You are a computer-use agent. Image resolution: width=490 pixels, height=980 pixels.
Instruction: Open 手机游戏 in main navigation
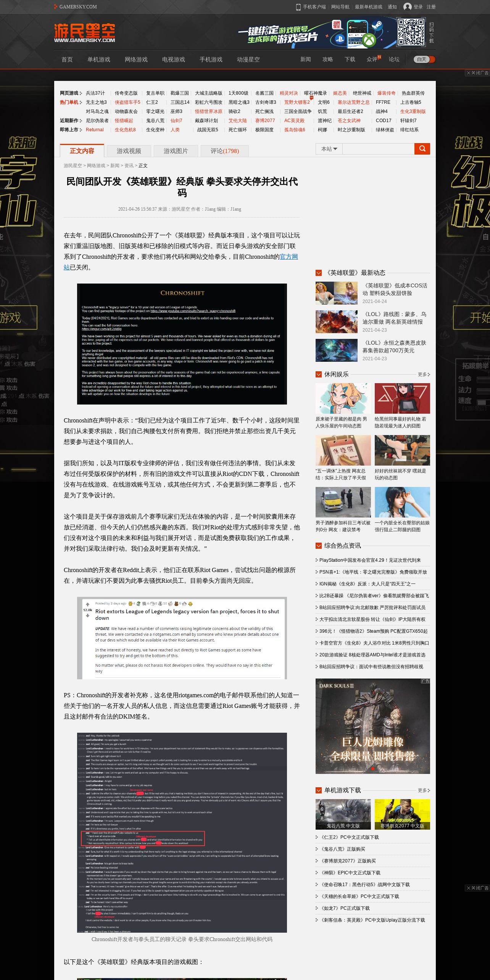[211, 60]
